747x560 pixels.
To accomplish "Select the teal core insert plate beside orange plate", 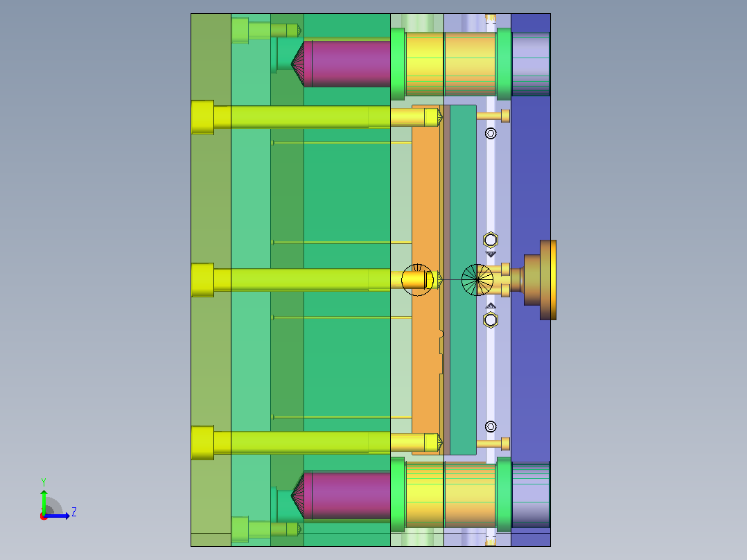I will pyautogui.click(x=463, y=280).
